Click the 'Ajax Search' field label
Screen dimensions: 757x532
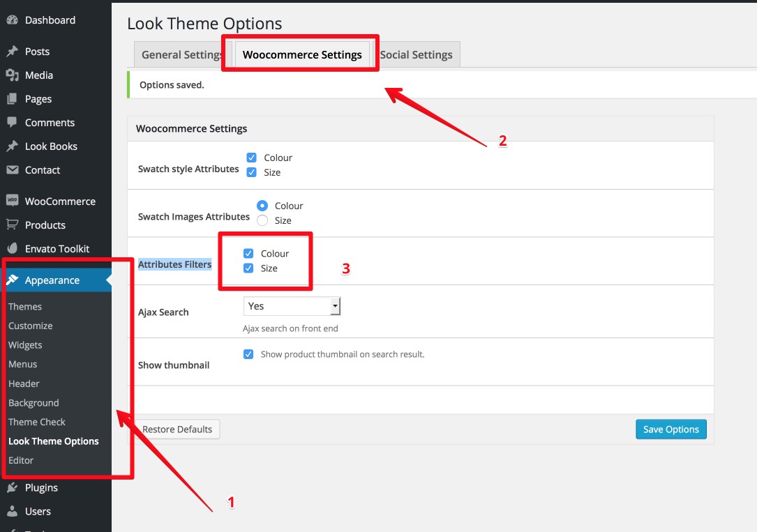coord(163,312)
